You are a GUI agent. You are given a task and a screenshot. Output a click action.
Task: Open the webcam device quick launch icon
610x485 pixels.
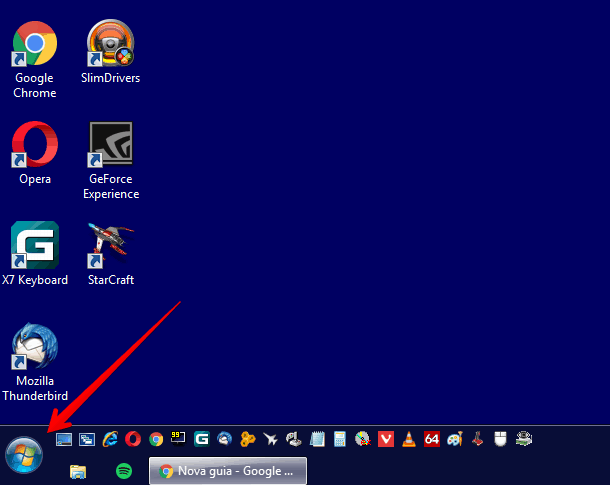(x=524, y=439)
